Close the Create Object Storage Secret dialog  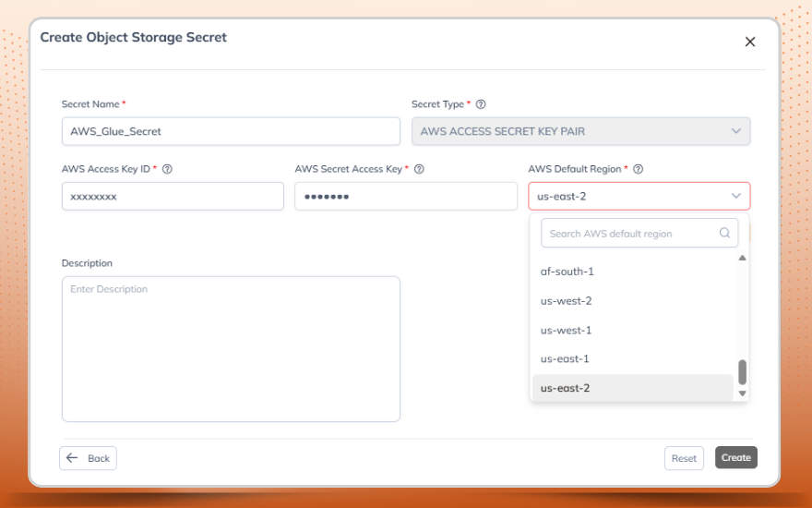tap(749, 42)
